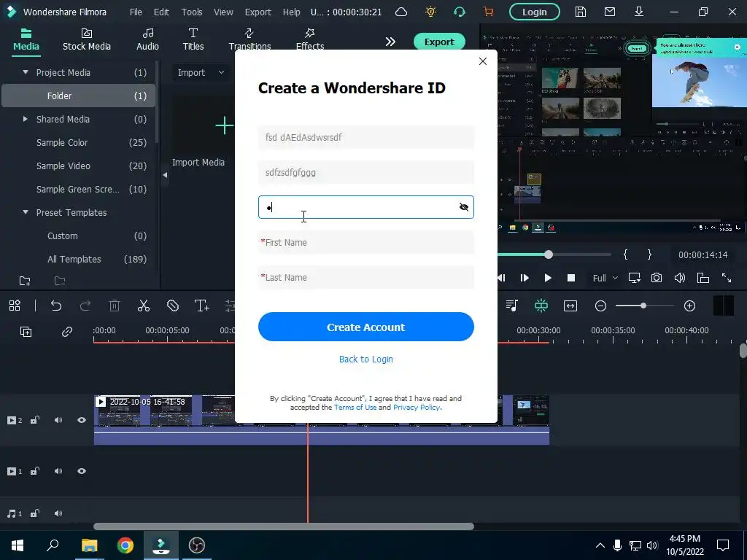Add text with the T+ icon

201,306
